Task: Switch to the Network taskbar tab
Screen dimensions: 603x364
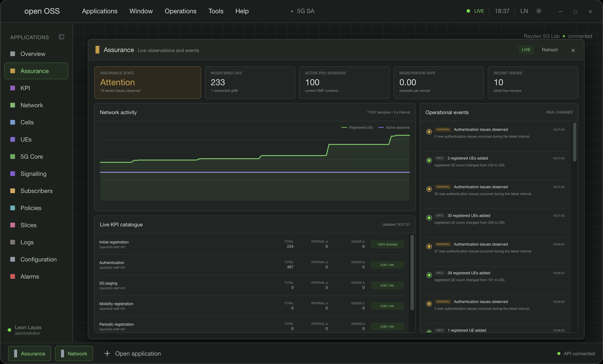Action: (74, 354)
